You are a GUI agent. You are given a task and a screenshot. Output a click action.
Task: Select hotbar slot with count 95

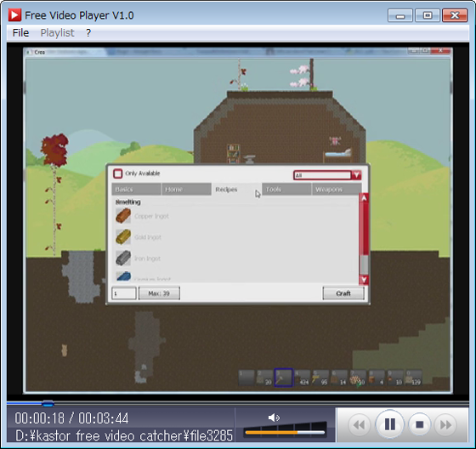click(x=321, y=378)
